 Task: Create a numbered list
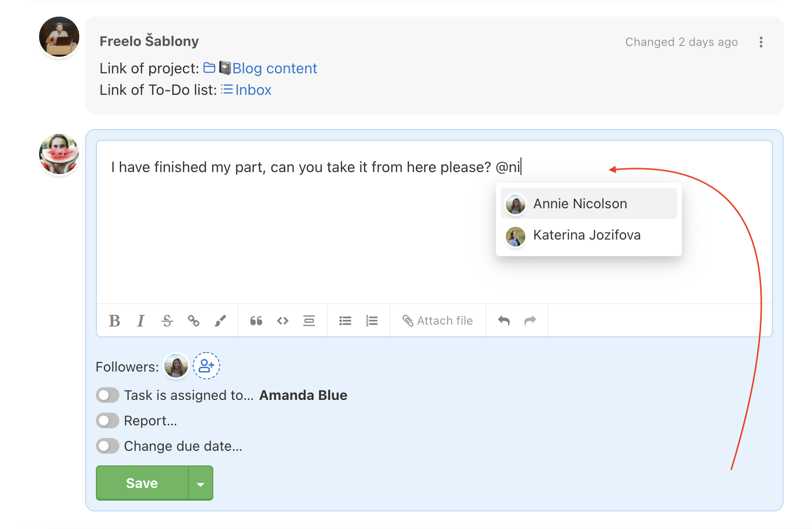tap(372, 321)
